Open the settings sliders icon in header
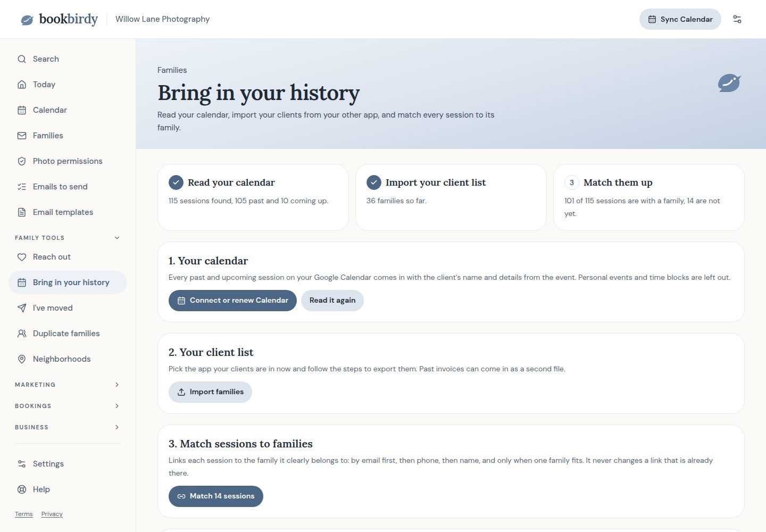766x532 pixels. [737, 19]
